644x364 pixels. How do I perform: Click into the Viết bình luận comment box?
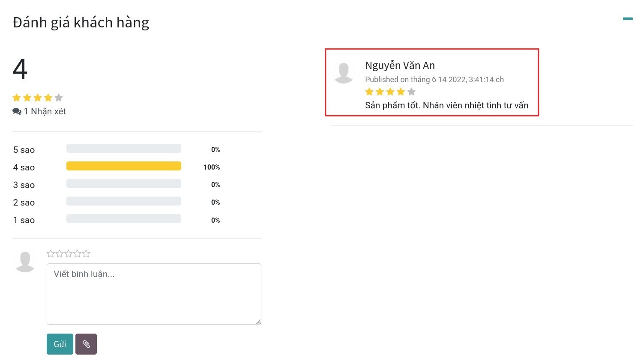point(154,294)
